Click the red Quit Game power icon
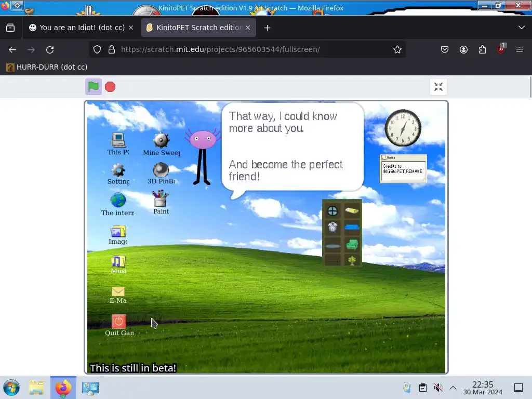 (119, 325)
